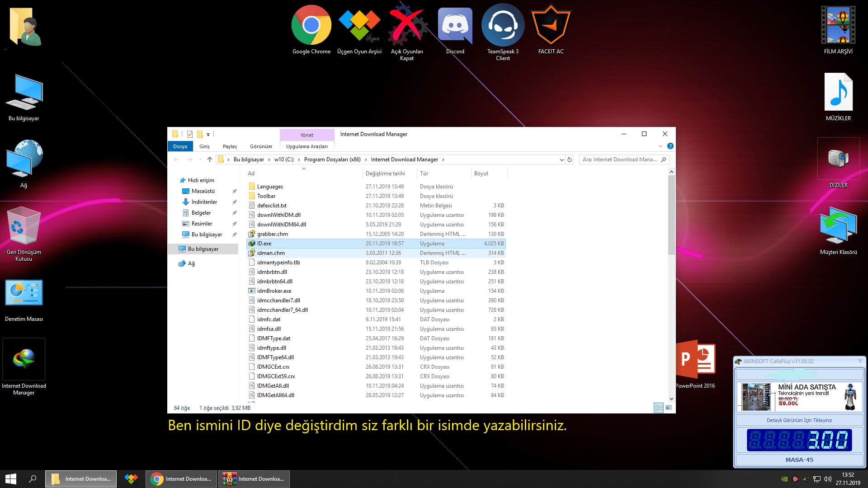Expand breadcrumb arrow after w10 (C:)
Viewport: 868px width, 488px height.
coord(299,160)
